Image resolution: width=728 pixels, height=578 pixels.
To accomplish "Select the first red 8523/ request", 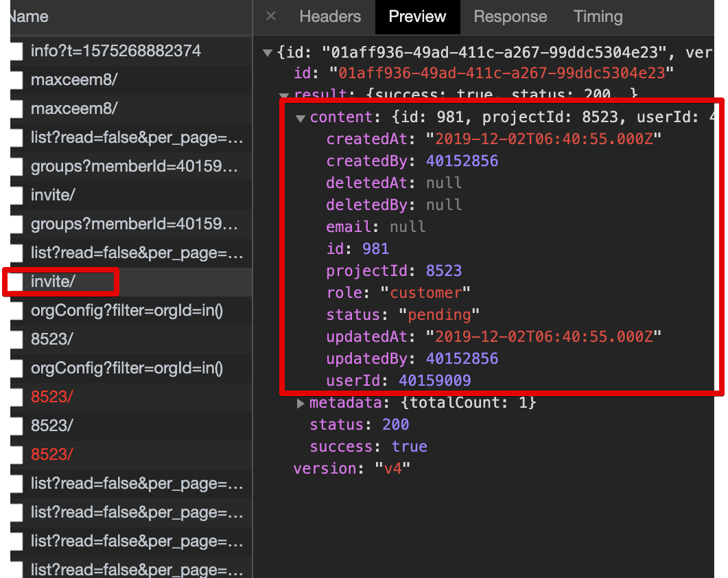I will point(131,397).
